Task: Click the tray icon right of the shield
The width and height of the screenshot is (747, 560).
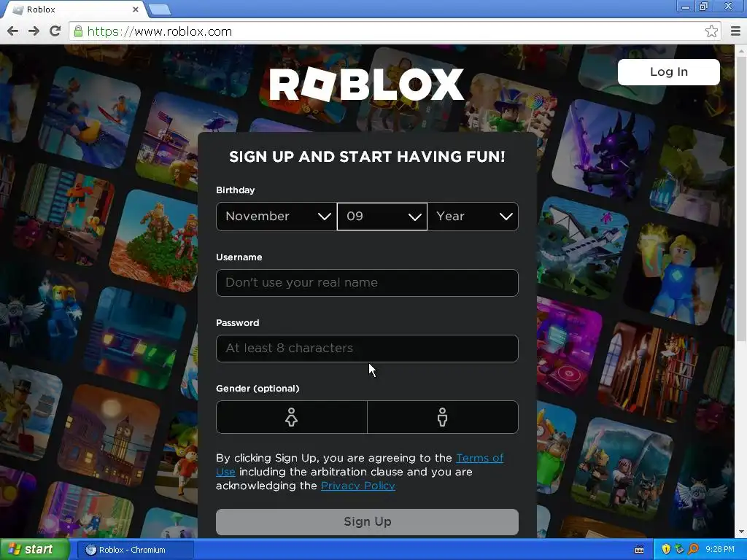Action: (679, 550)
